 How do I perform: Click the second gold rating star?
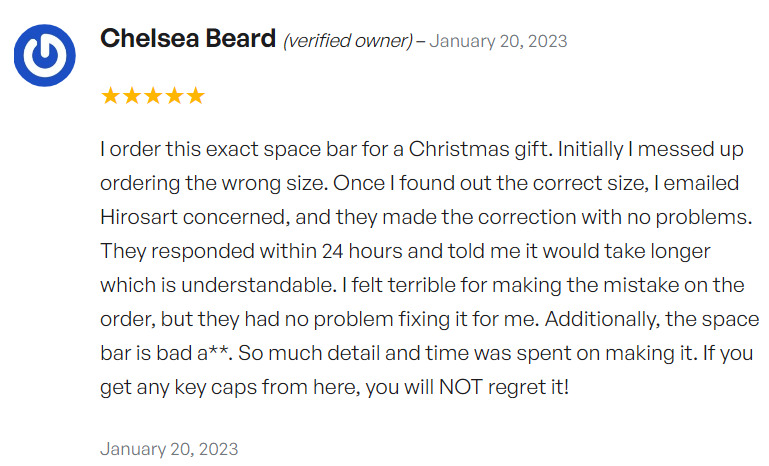tap(131, 96)
